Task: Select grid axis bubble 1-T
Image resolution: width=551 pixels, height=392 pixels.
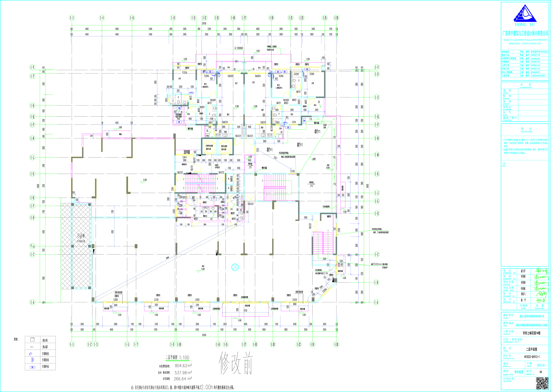Action: [x=32, y=76]
